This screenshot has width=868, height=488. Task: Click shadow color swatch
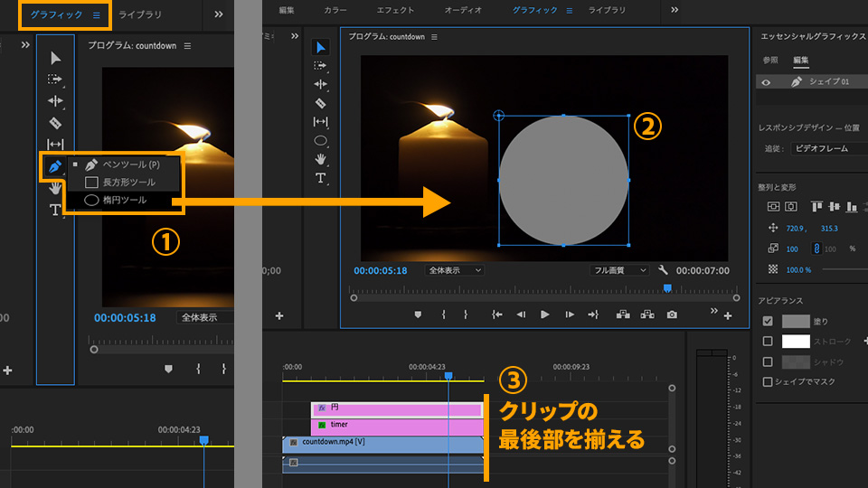click(796, 361)
